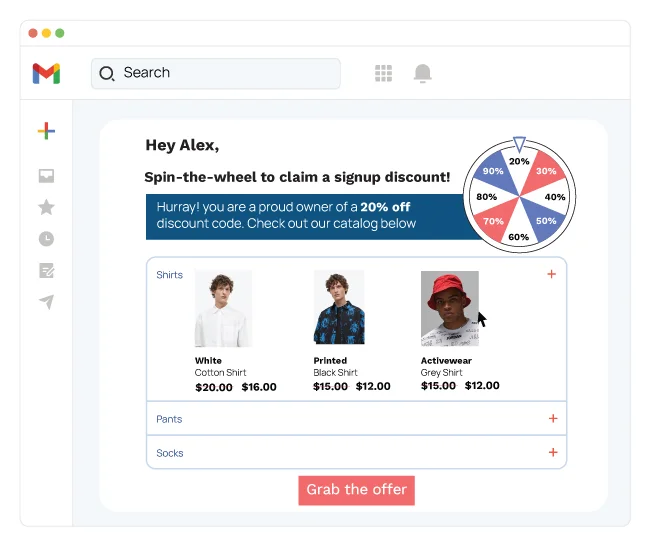This screenshot has height=545, width=650.
Task: Open the Google apps grid icon
Action: tap(383, 73)
